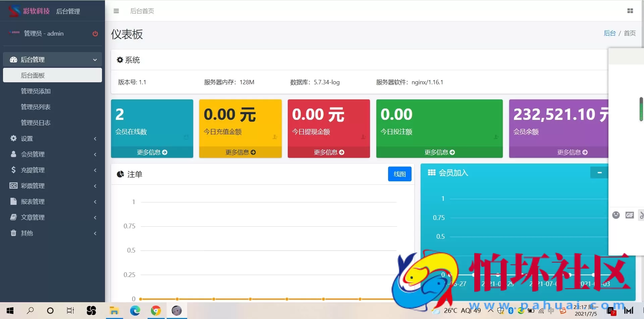This screenshot has width=644, height=319.
Task: Click the Windows Start button
Action: (10, 311)
